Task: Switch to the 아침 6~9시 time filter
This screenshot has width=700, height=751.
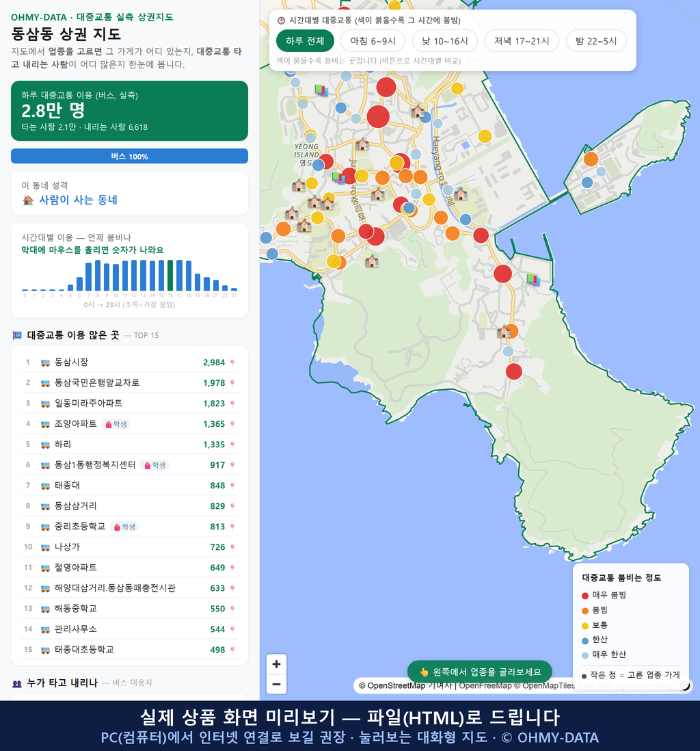Action: pyautogui.click(x=373, y=41)
